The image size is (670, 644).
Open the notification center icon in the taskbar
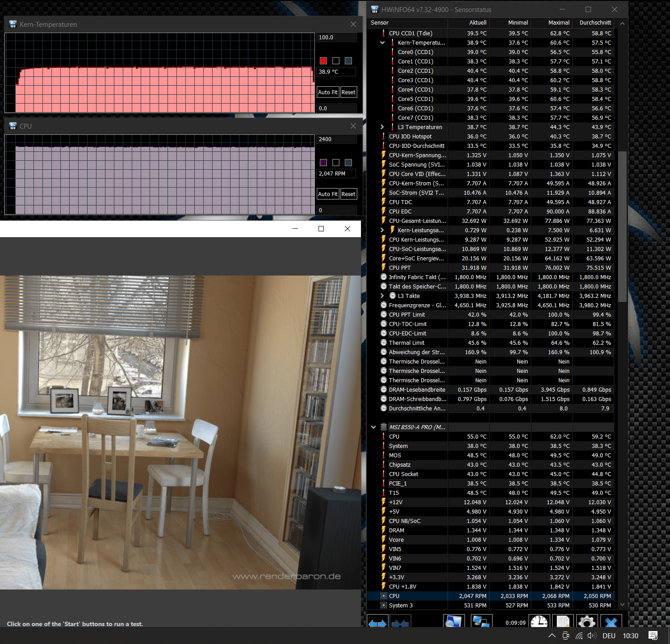pos(653,636)
